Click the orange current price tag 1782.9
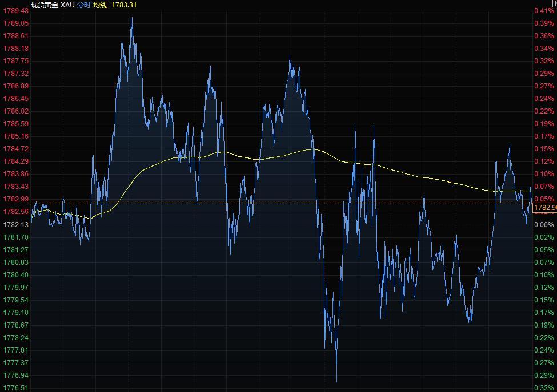This screenshot has height=392, width=557. tap(544, 208)
